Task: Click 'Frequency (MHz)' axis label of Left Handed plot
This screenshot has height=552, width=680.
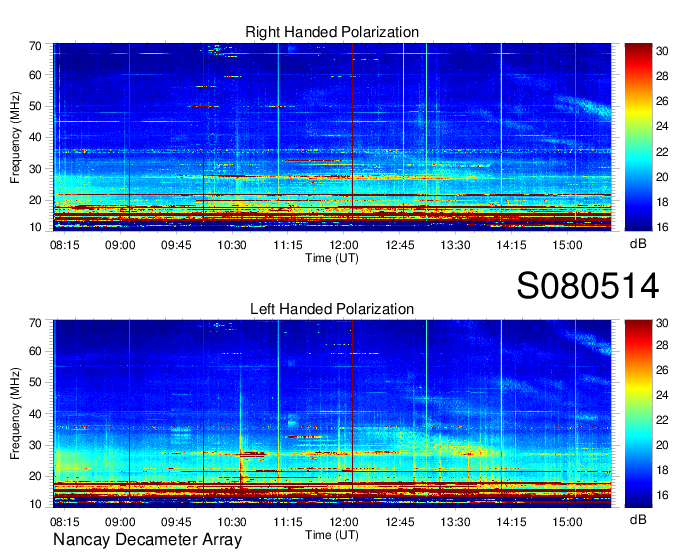Action: [x=15, y=414]
